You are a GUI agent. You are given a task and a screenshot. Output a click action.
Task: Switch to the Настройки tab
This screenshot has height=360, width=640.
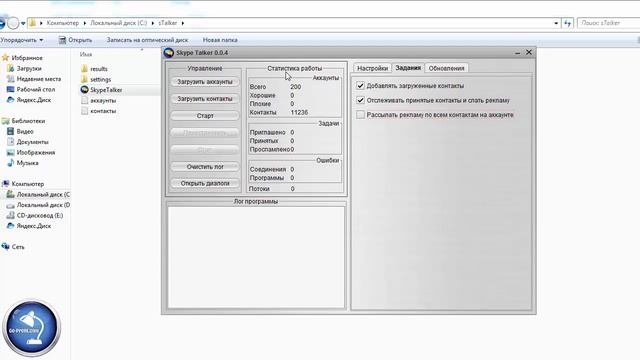[x=372, y=68]
